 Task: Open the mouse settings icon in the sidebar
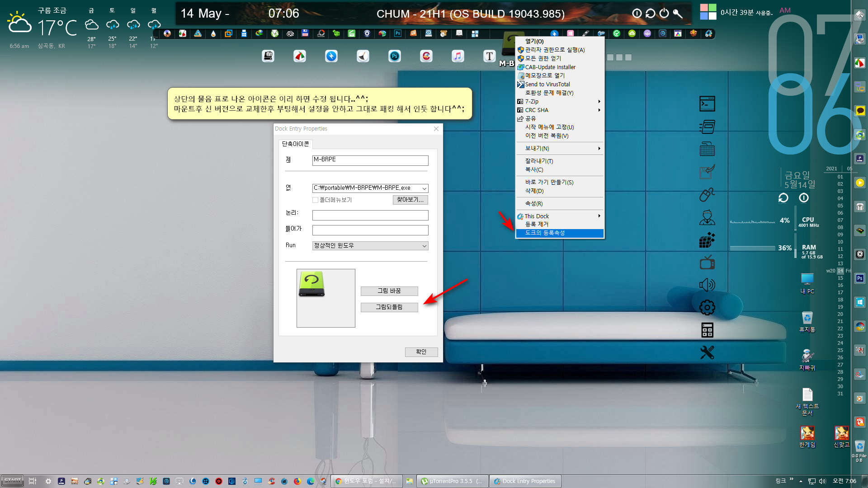(707, 194)
